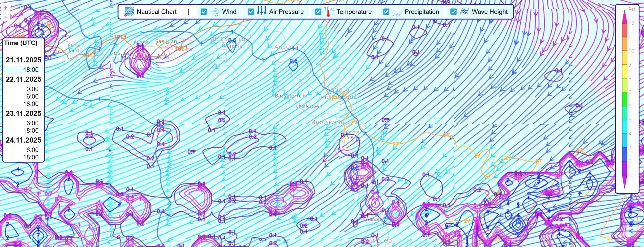Disable the Temperature layer checkbox
Viewport: 644px width, 247px height.
tap(318, 12)
